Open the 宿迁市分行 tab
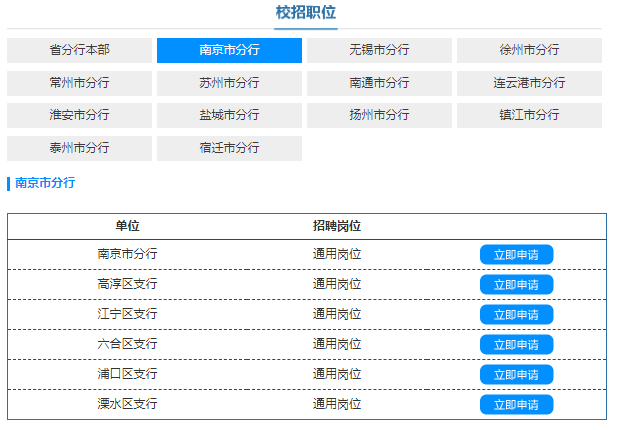Viewport: 620px width, 430px height. (229, 148)
